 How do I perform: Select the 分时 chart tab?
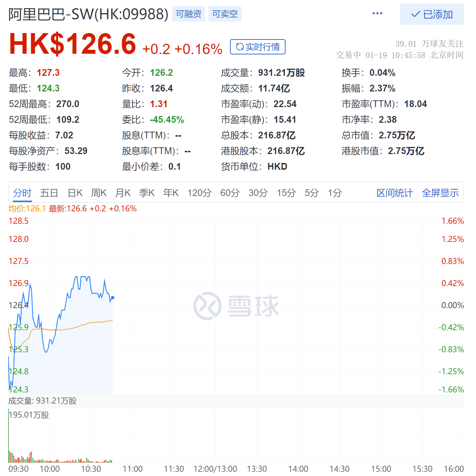[x=22, y=193]
